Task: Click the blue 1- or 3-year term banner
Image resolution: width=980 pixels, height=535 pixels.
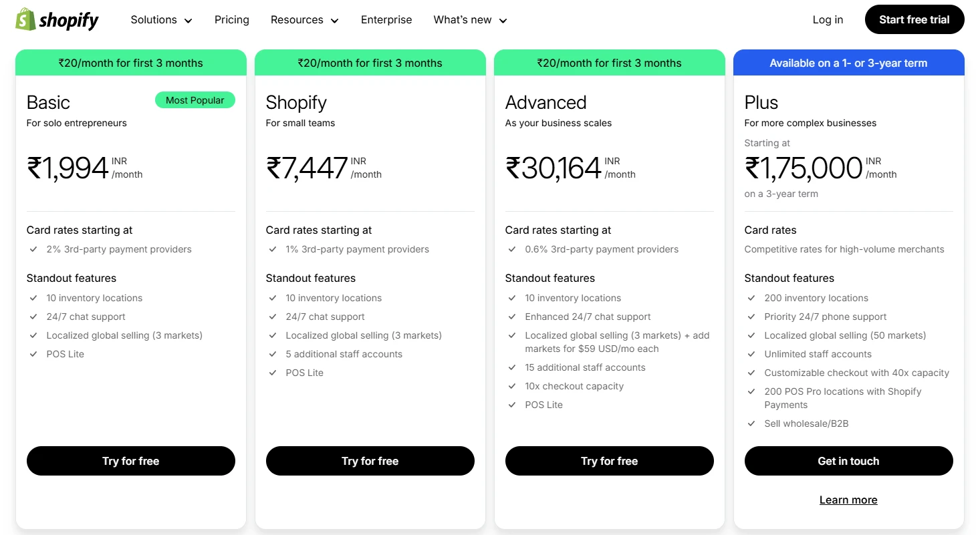Action: pyautogui.click(x=848, y=63)
